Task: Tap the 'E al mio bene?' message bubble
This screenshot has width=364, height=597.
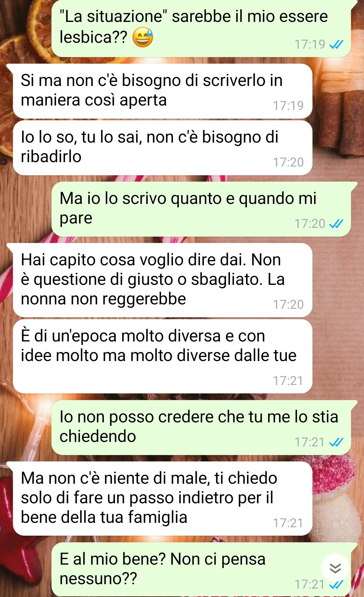Action: (201, 570)
